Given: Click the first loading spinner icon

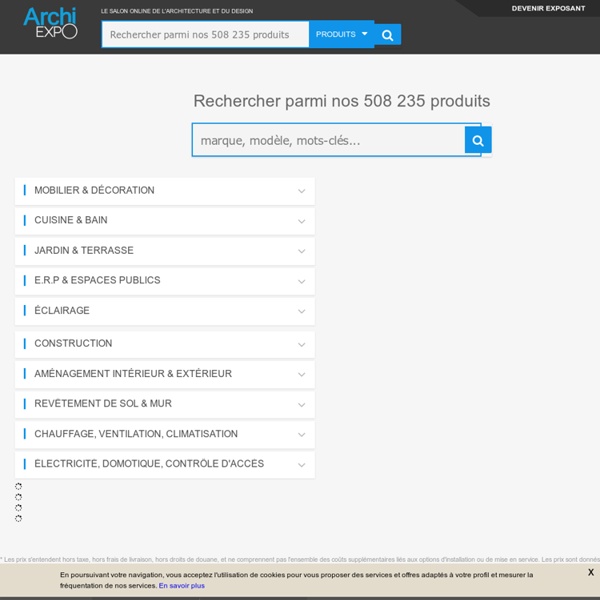Looking at the screenshot, I should (18, 486).
